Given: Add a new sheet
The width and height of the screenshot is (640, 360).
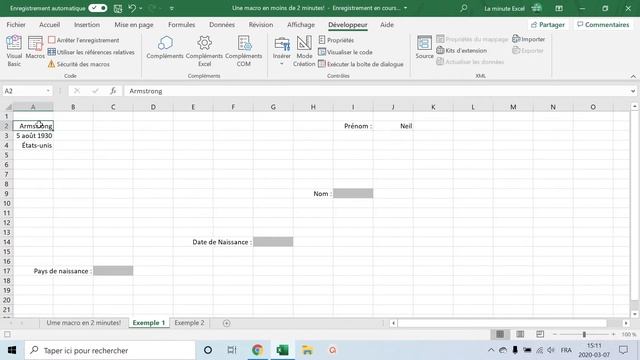Looking at the screenshot, I should click(227, 323).
